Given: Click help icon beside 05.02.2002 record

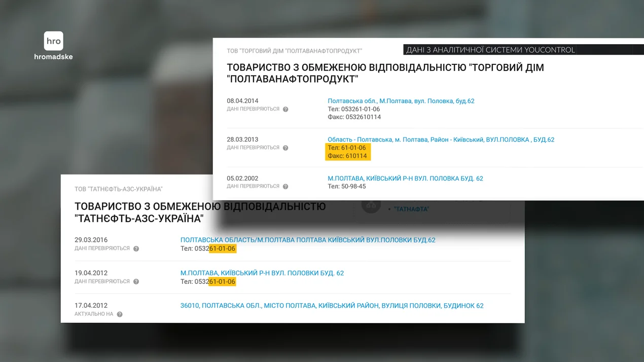Looking at the screenshot, I should click(x=285, y=186).
